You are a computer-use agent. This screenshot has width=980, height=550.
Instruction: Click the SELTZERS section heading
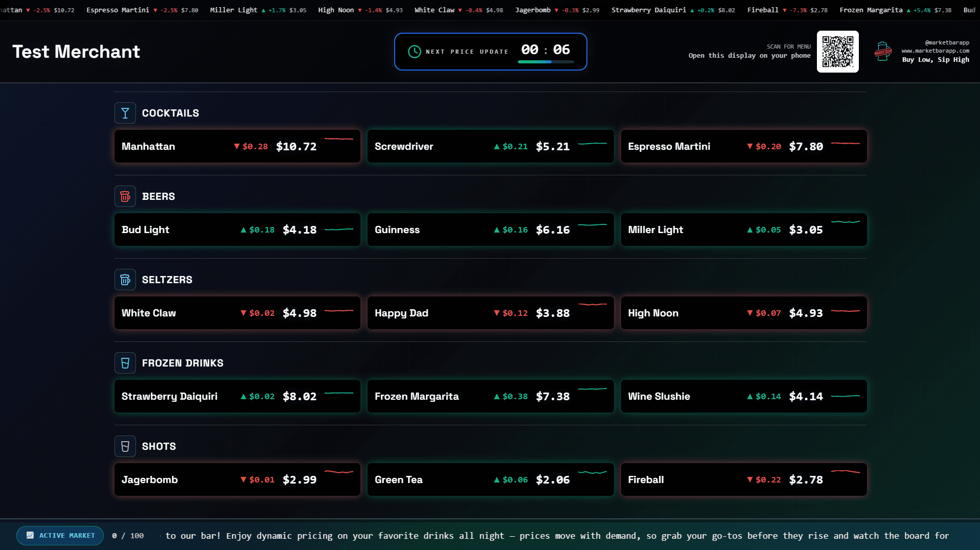click(x=167, y=280)
